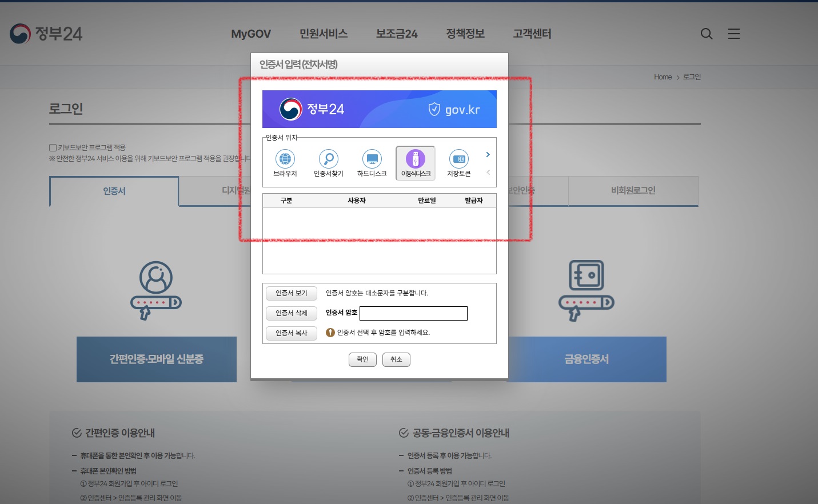Click the 간편인증·모바일 신분증 button
The width and height of the screenshot is (818, 504).
(x=157, y=359)
